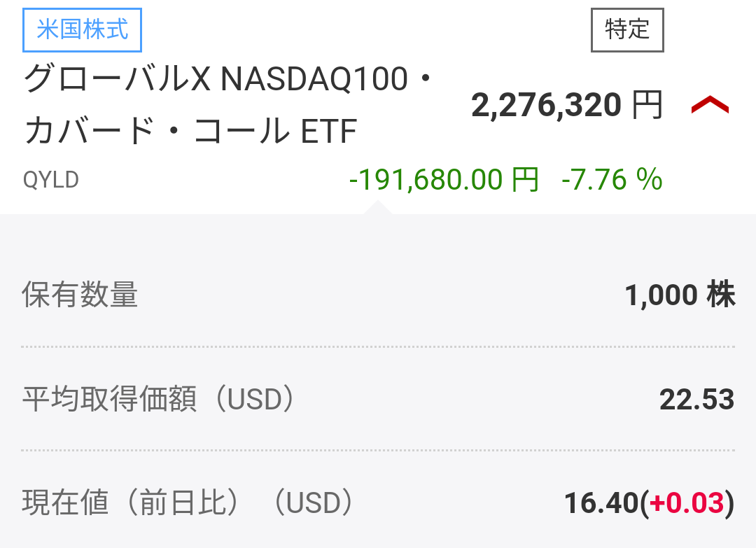
Task: Tap the 2,276,320 円 valuation amount
Action: tap(546, 106)
